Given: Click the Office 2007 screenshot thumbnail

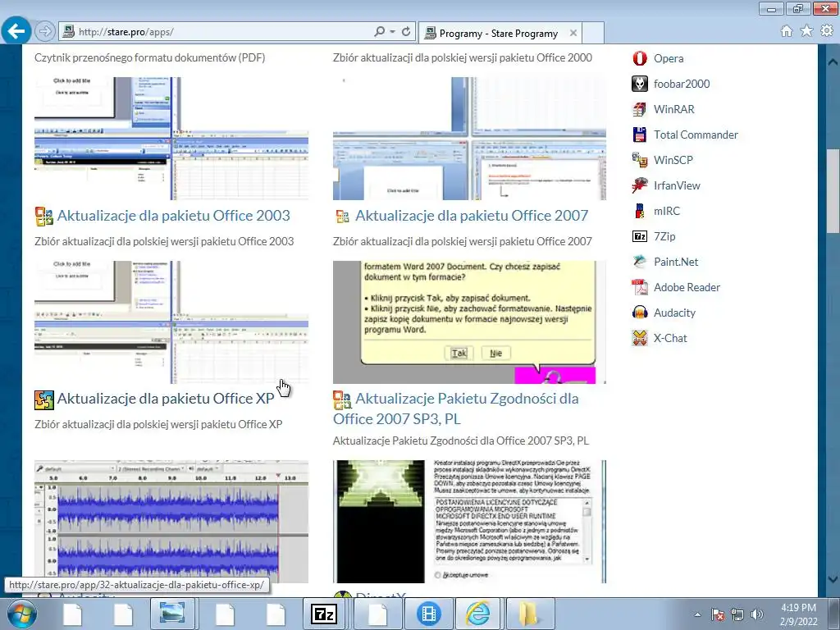Looking at the screenshot, I should point(470,138).
